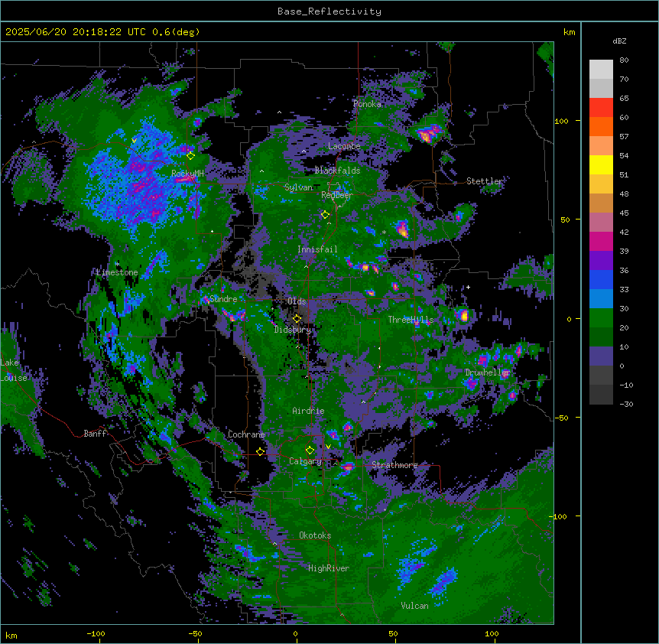
Task: Click the Didsbury city label
Action: [x=292, y=330]
